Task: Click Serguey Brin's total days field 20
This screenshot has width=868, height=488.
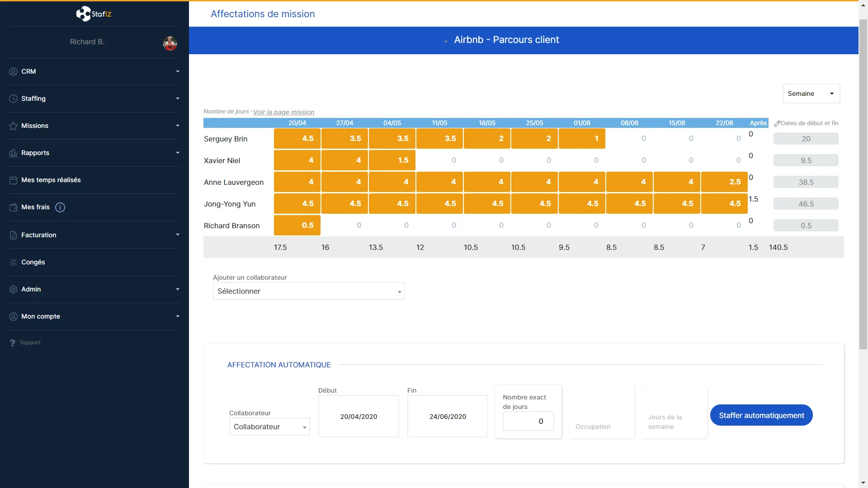Action: (x=806, y=139)
